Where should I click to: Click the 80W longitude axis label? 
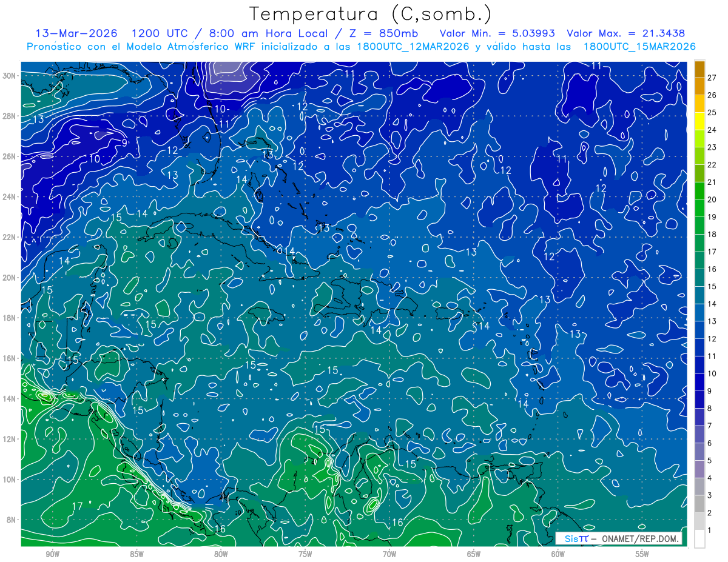point(221,554)
